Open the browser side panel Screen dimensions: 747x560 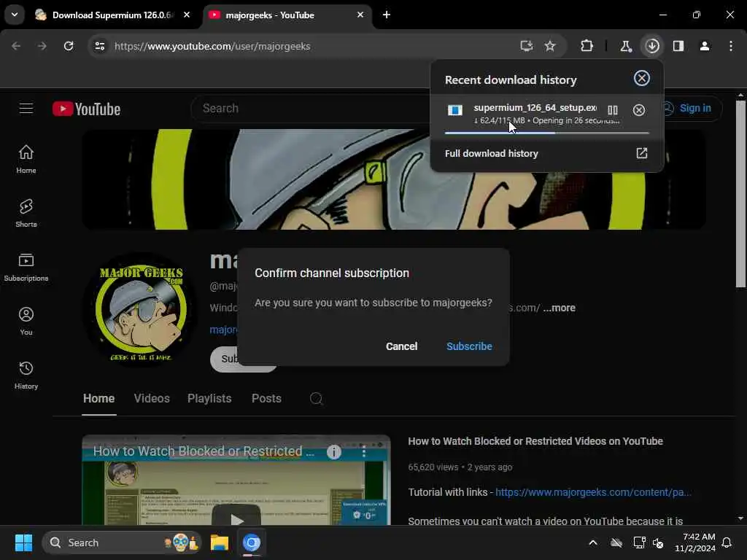pos(678,46)
